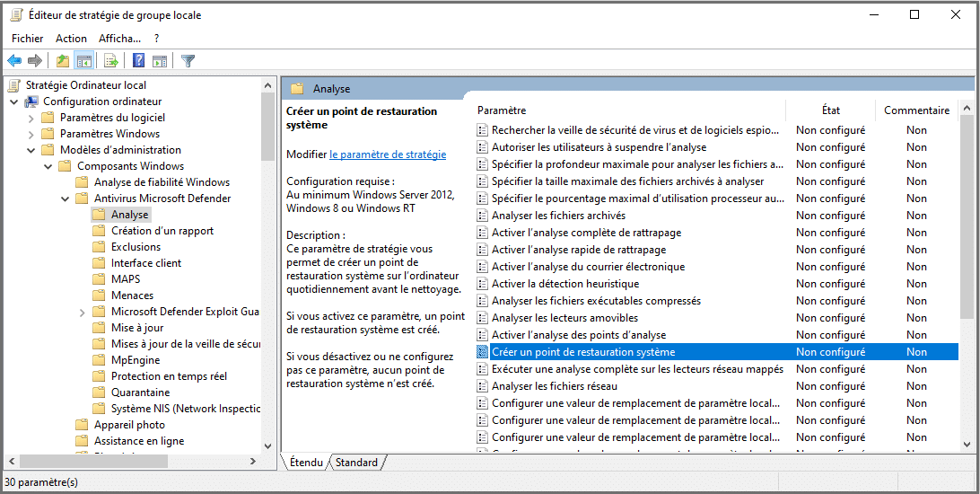Click the settings list vertical scrollbar down arrow
980x494 pixels.
pos(967,444)
